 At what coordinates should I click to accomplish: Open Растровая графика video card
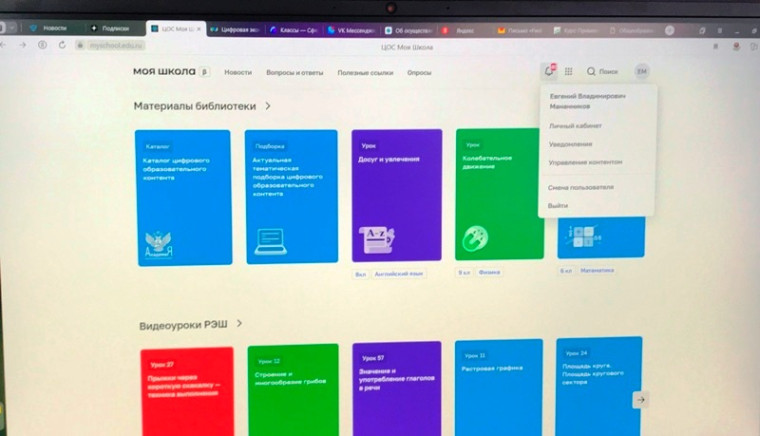pos(499,387)
